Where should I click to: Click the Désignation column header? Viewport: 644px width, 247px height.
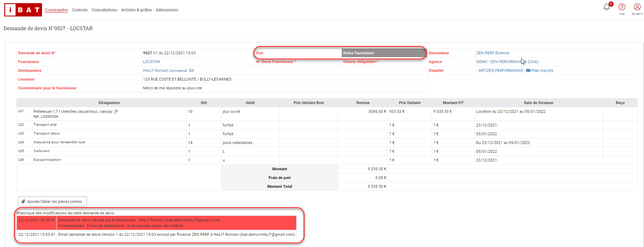click(109, 103)
